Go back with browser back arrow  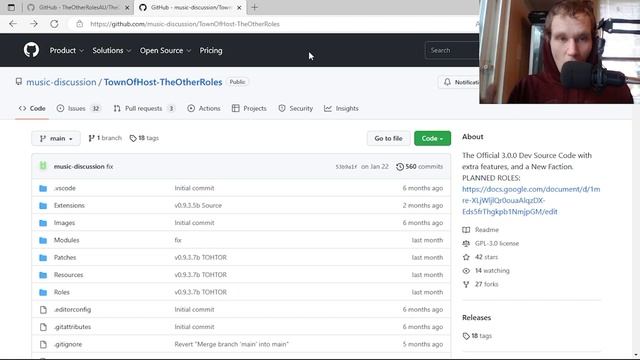point(13,24)
